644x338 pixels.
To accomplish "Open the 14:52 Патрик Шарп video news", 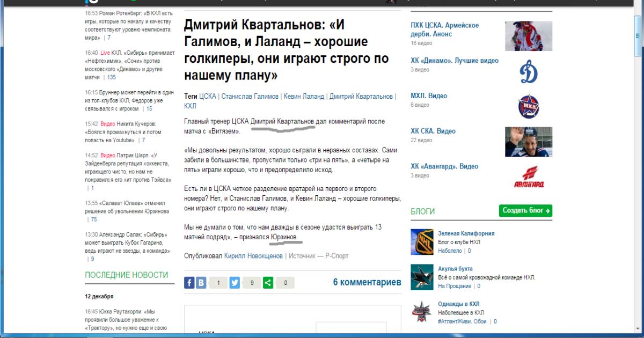I will 129,168.
